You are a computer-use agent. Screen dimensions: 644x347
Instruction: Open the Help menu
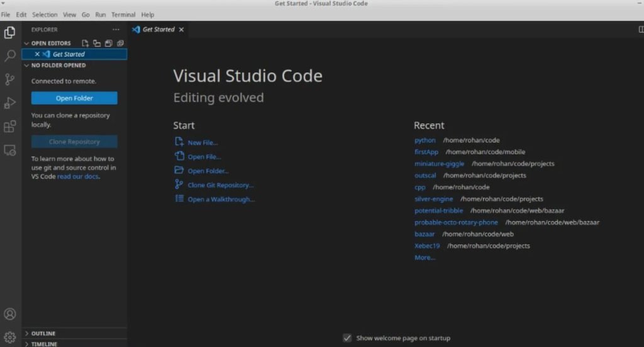tap(147, 14)
